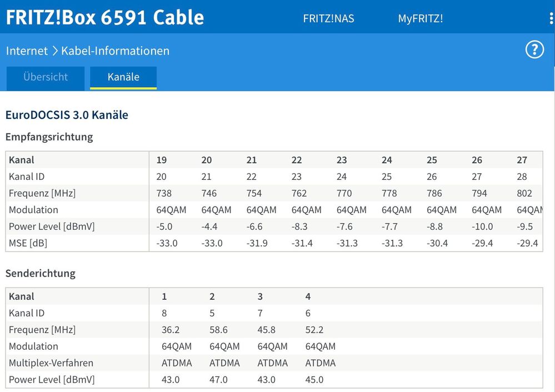This screenshot has width=555, height=392.
Task: Open the three-dot overflow menu
Action: click(x=551, y=18)
